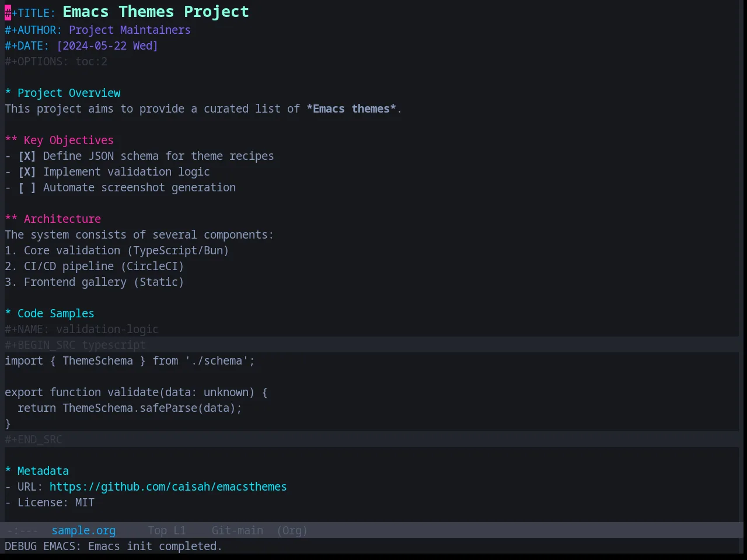
Task: Click the 'The system consists of several components:' line
Action: tap(139, 235)
